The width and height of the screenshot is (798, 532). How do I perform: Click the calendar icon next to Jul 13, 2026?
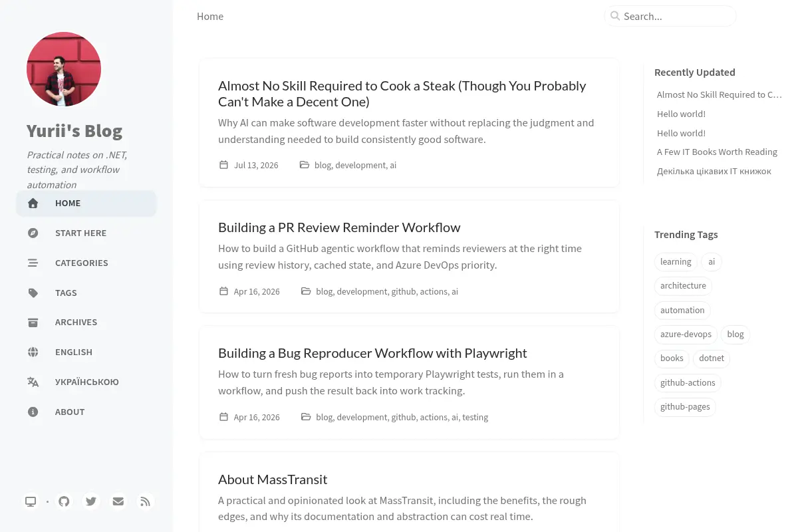pos(223,164)
